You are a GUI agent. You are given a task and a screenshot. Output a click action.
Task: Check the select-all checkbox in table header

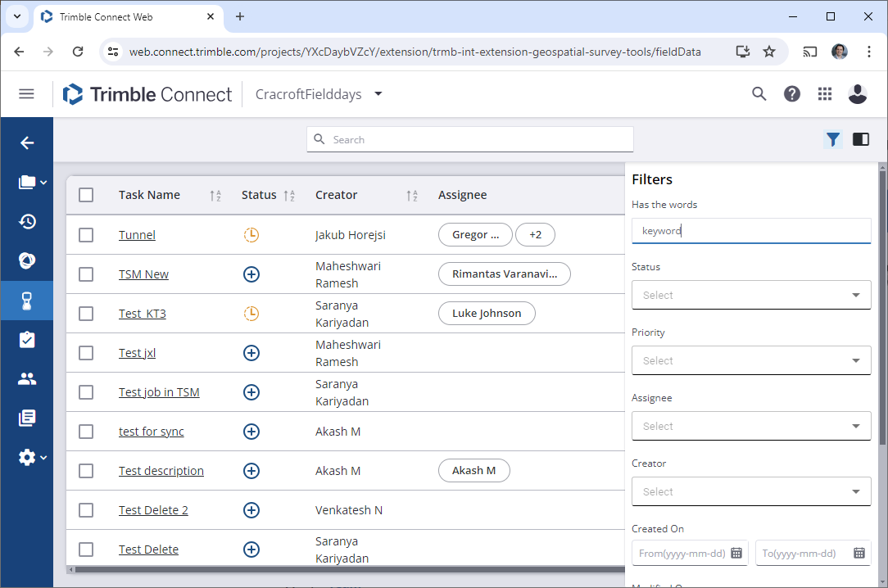click(x=86, y=194)
